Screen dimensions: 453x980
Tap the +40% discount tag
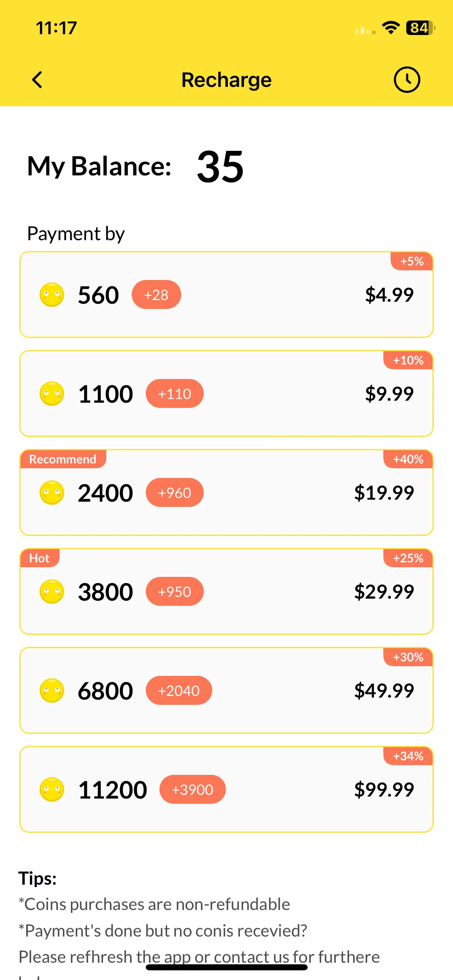408,459
